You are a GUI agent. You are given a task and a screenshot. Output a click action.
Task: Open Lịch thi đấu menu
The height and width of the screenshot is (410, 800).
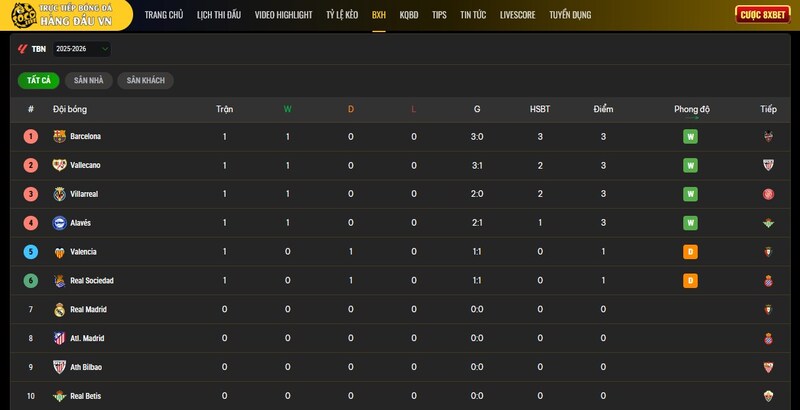(219, 15)
